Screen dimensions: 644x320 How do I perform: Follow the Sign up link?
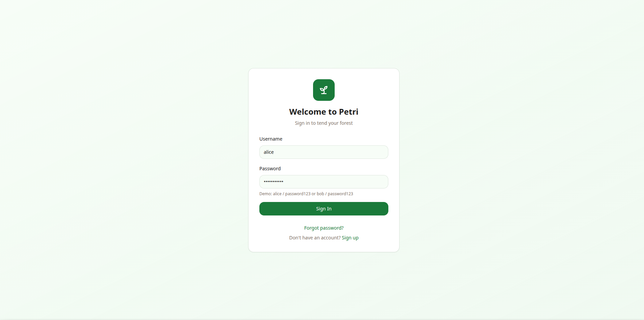coord(350,238)
